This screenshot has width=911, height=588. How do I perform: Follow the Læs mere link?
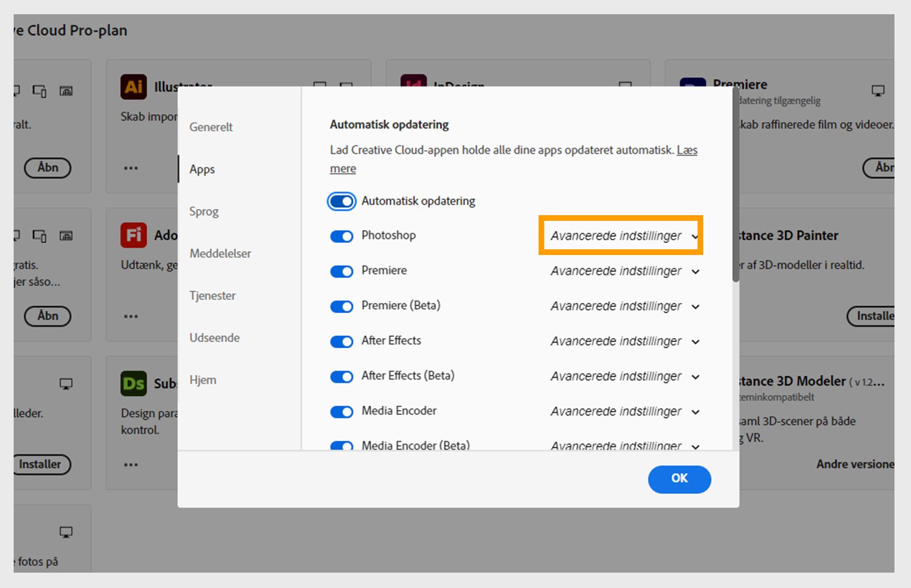tap(687, 150)
